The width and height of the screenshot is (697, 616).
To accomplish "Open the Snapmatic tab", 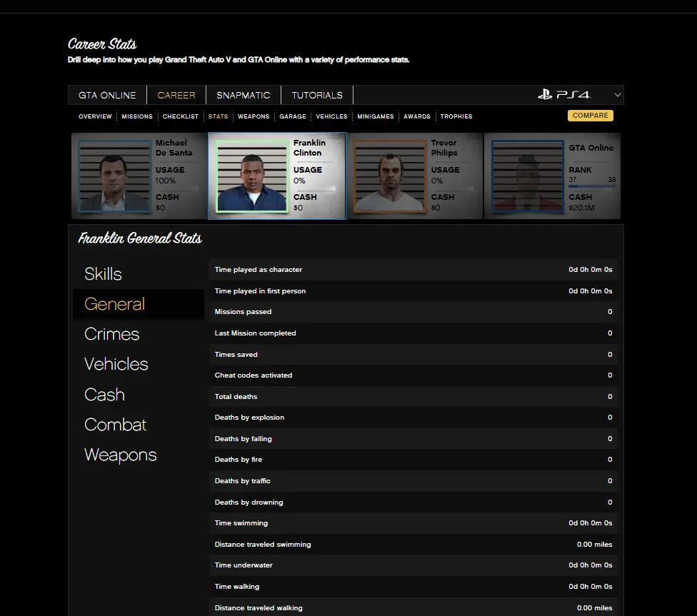I will 243,95.
